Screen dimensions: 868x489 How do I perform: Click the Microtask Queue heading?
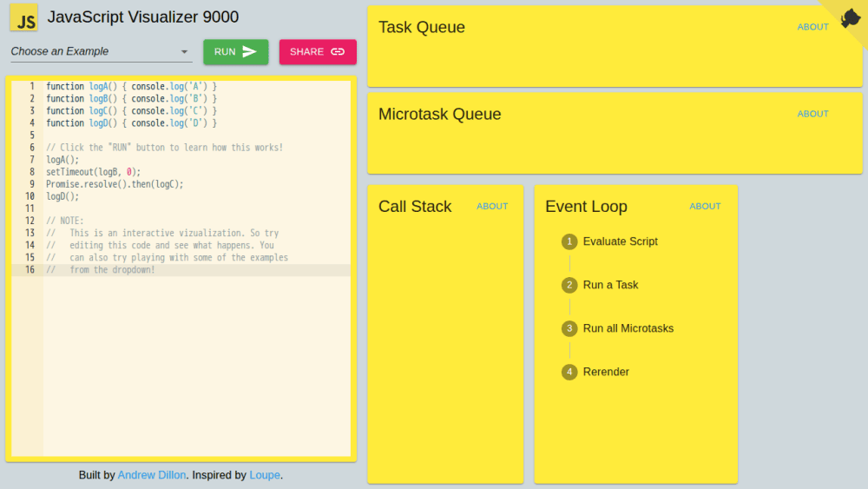point(439,114)
